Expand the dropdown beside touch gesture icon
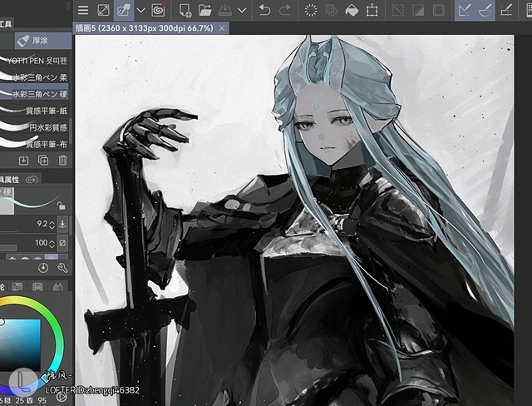Image resolution: width=532 pixels, height=406 pixels. tap(140, 11)
